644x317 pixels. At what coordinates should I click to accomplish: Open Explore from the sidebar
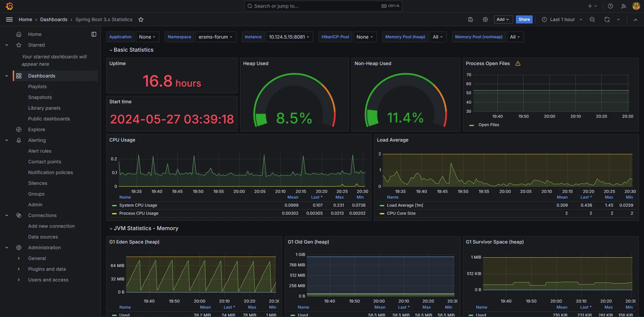36,129
